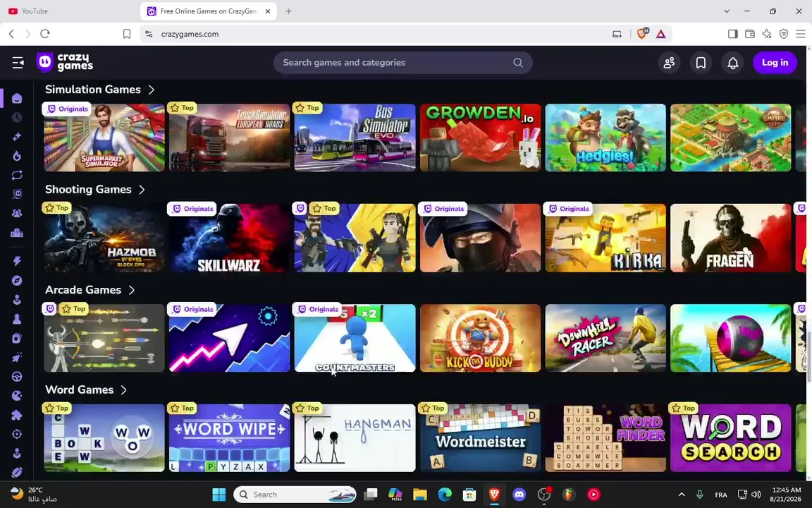The height and width of the screenshot is (508, 812).
Task: Open clicker cursor icon in sidebar
Action: pos(17,357)
